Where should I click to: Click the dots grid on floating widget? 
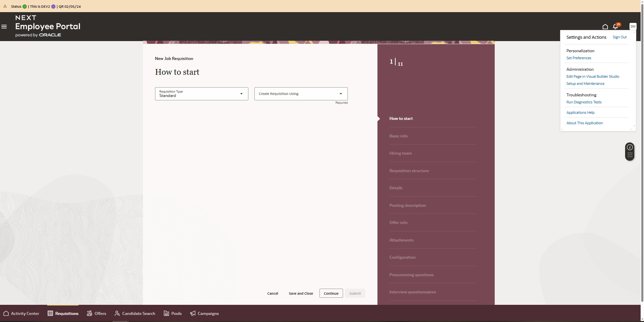630,155
